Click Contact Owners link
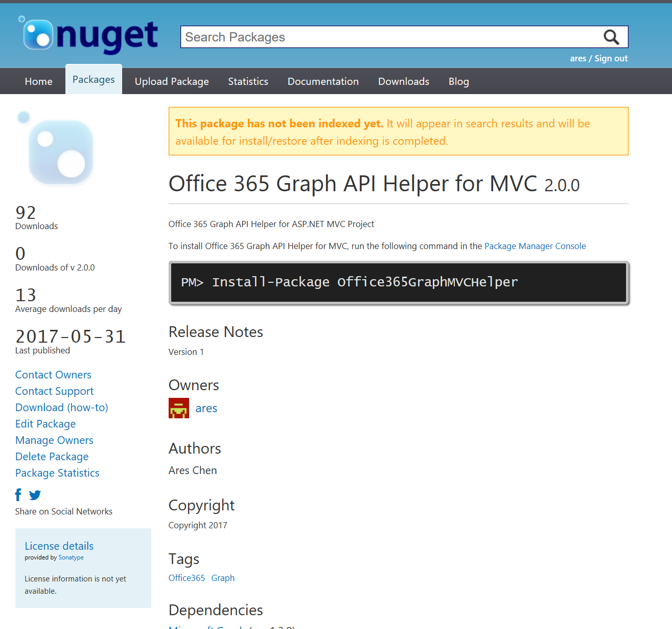This screenshot has width=672, height=629. coord(53,375)
